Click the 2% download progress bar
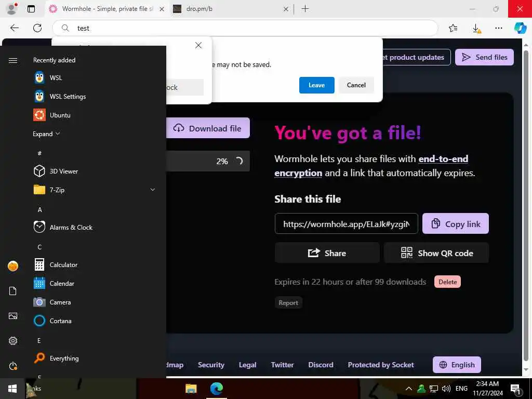Viewport: 532px width, 399px height. 208,161
